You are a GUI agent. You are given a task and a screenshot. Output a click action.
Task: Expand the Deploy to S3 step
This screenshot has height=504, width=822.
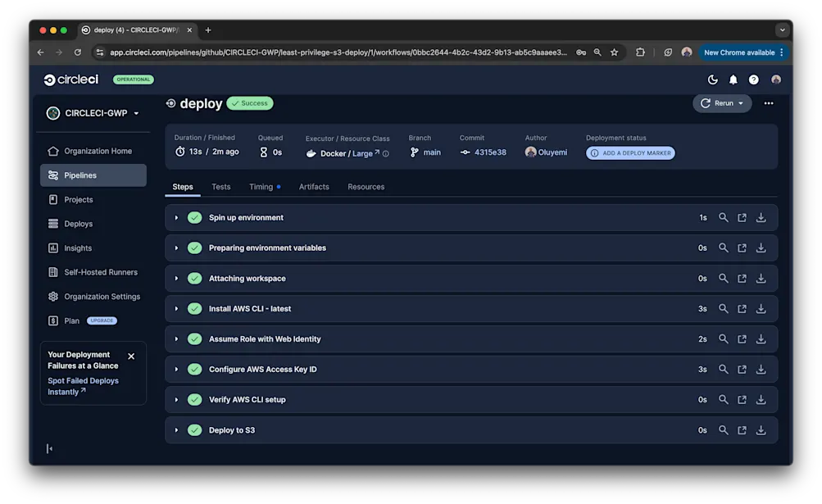(176, 430)
